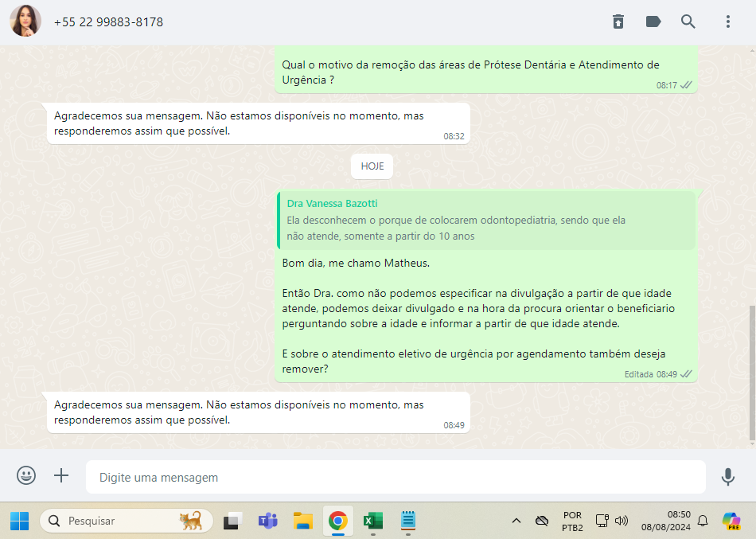756x539 pixels.
Task: Click the Google Chrome taskbar icon
Action: coord(338,521)
